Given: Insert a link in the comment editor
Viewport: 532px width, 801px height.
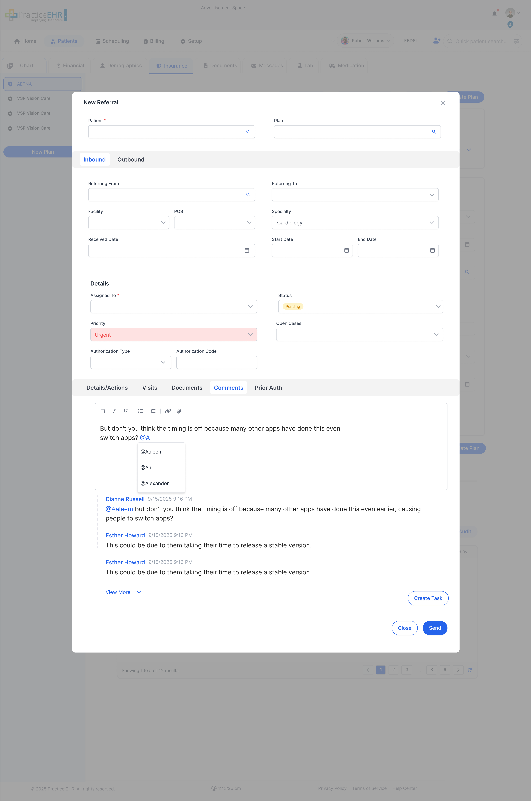Looking at the screenshot, I should coord(168,411).
